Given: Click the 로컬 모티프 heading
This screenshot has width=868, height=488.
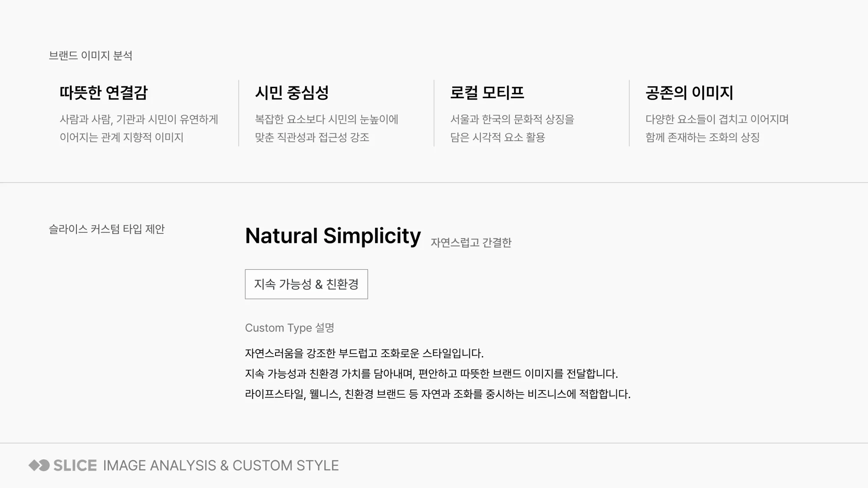Looking at the screenshot, I should [487, 93].
